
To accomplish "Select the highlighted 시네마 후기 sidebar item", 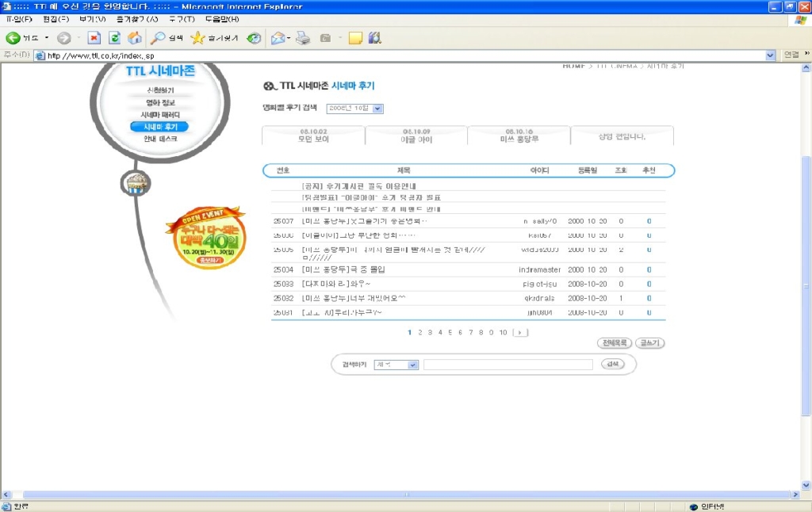I will point(159,127).
